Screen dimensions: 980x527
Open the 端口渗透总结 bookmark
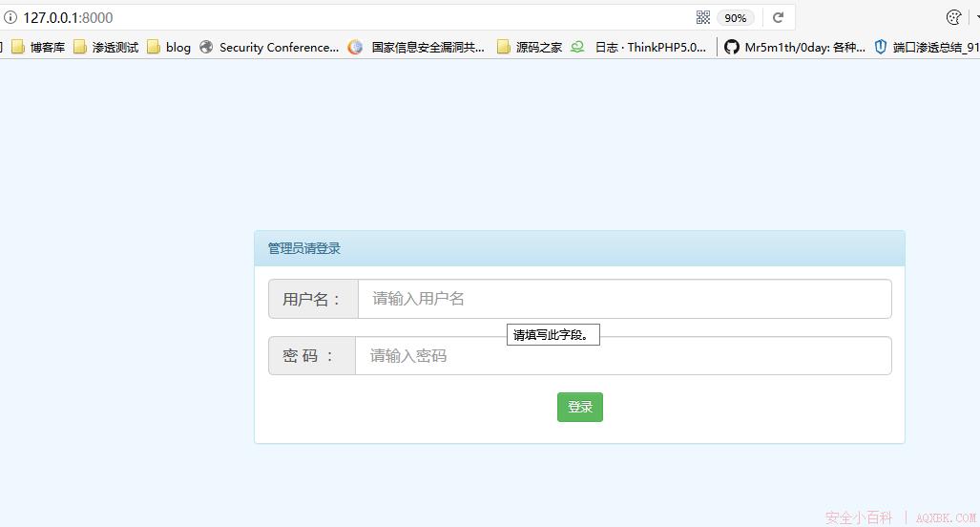927,47
